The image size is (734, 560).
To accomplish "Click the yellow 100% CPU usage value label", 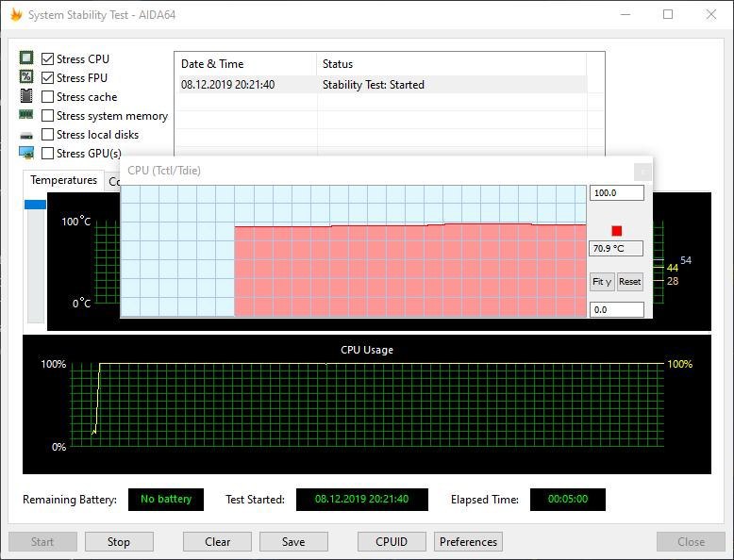I will tap(679, 364).
